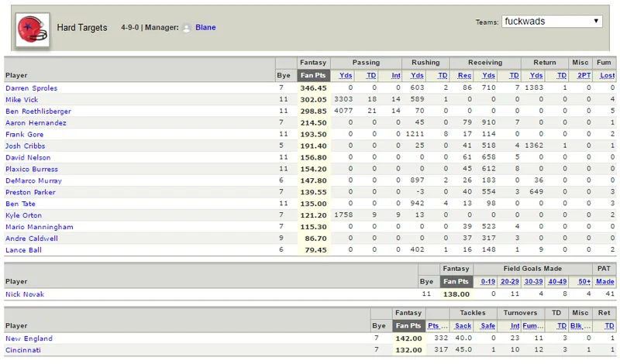The height and width of the screenshot is (364, 620).
Task: Open Aaron Hernandez player page
Action: [36, 123]
